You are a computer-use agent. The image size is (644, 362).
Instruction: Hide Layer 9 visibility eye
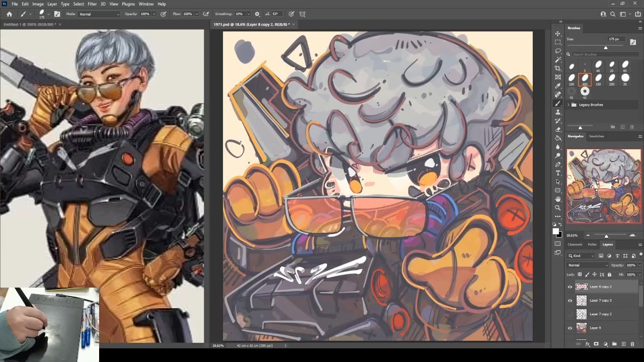pyautogui.click(x=570, y=328)
